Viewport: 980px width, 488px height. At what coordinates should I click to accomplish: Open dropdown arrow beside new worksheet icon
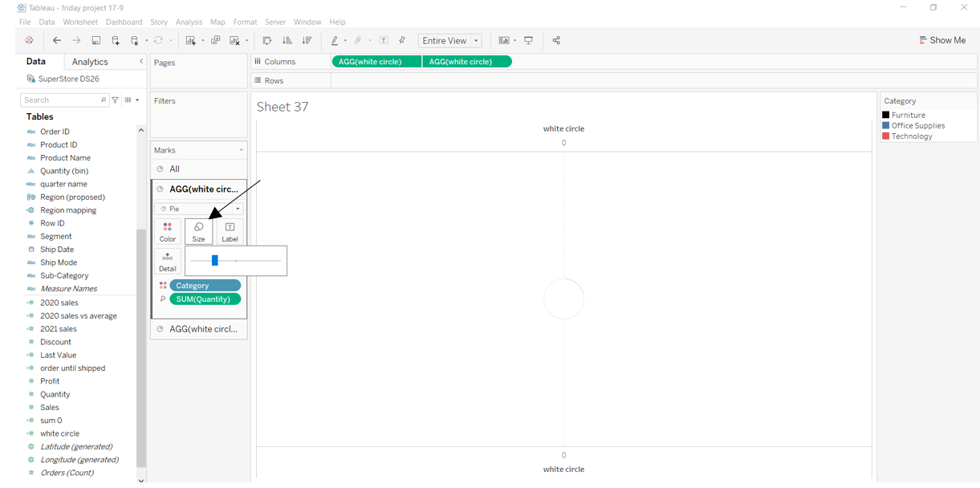[x=203, y=41]
